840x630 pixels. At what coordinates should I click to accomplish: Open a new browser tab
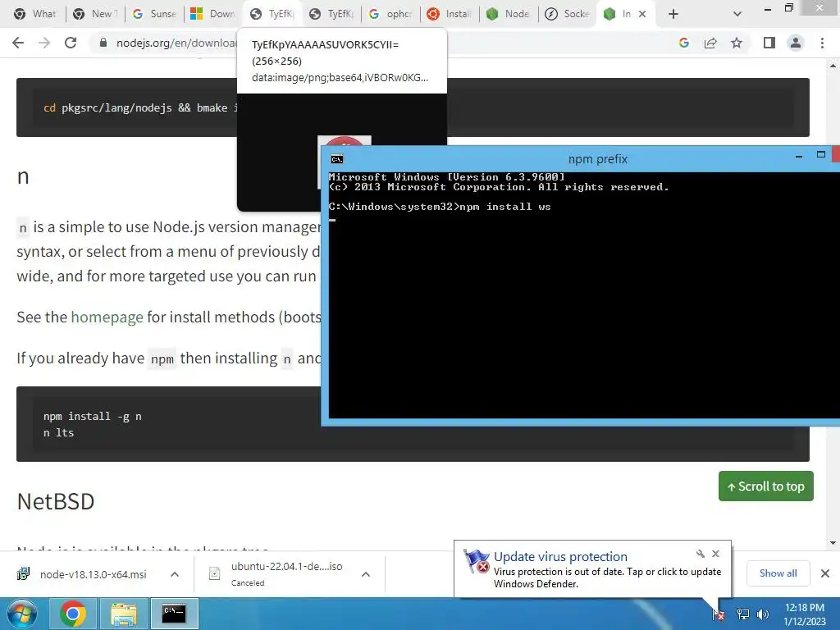(673, 14)
